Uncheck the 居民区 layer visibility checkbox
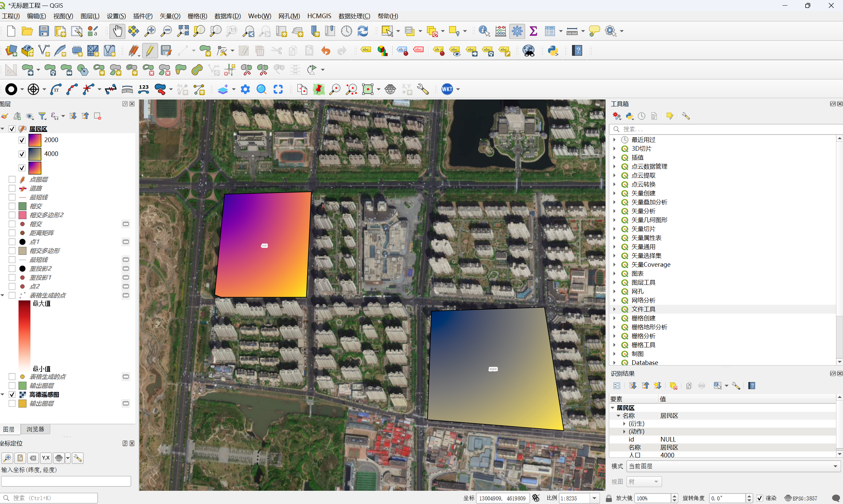This screenshot has height=504, width=843. pos(12,129)
